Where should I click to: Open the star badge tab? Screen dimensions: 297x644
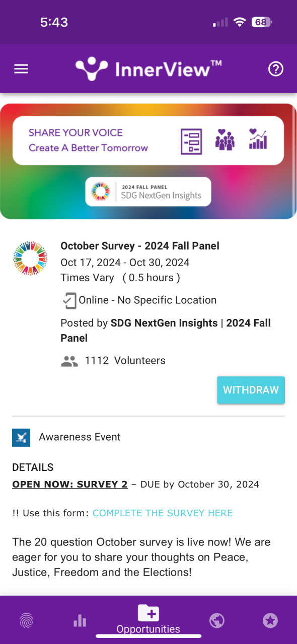tap(270, 621)
